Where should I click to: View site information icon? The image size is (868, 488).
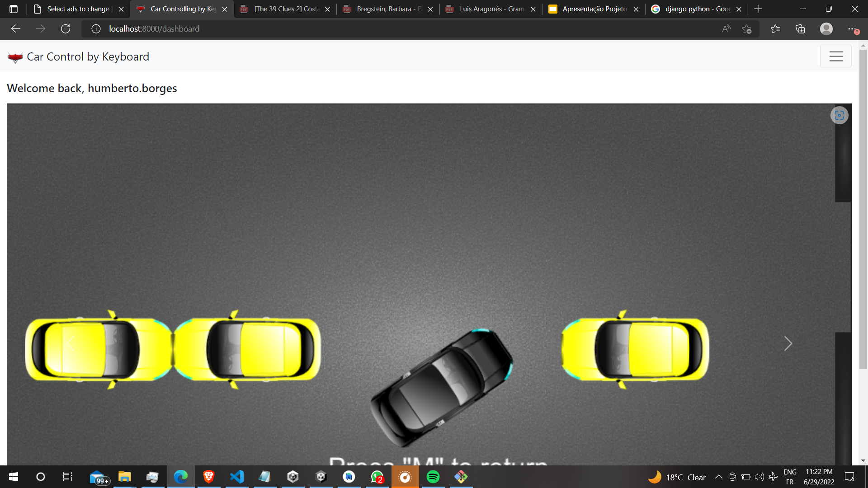click(96, 29)
